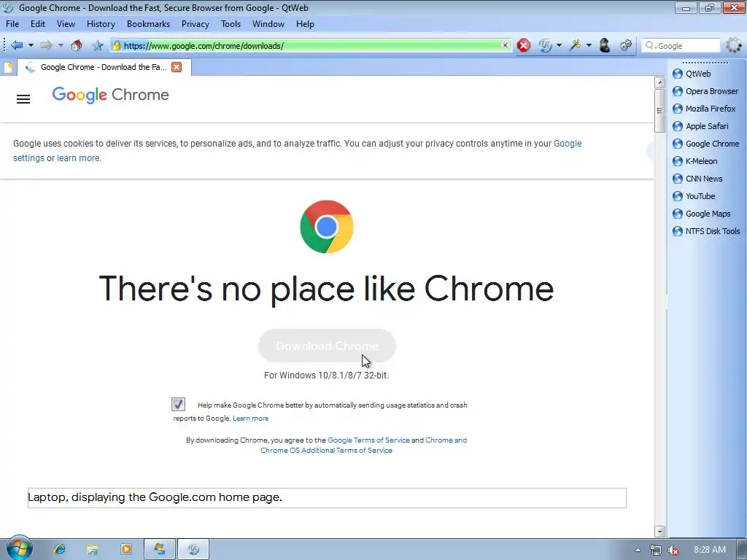Open Windows Explorer folder from taskbar
The image size is (747, 560).
(93, 550)
